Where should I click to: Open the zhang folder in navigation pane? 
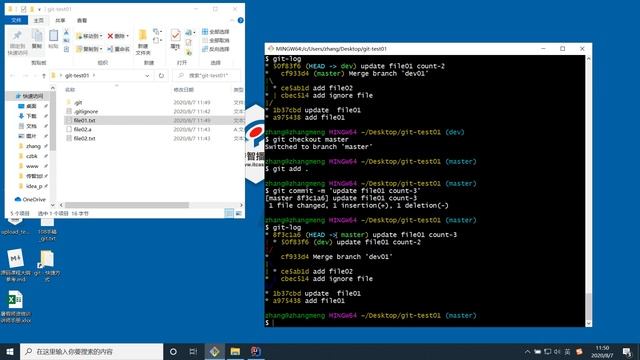tap(33, 146)
